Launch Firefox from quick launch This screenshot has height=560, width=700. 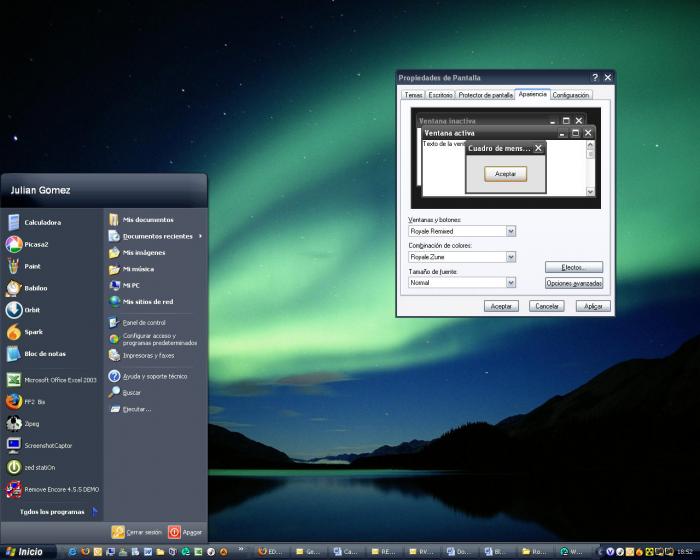85,552
